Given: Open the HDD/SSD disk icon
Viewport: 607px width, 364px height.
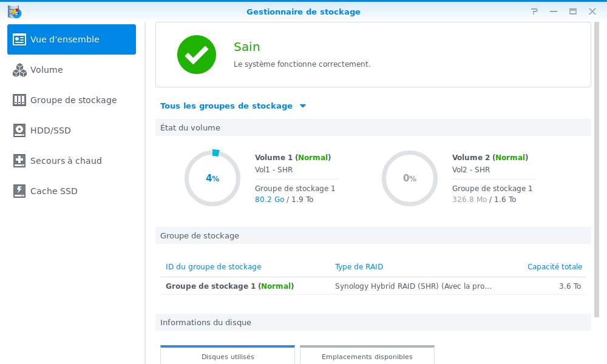Looking at the screenshot, I should [19, 130].
